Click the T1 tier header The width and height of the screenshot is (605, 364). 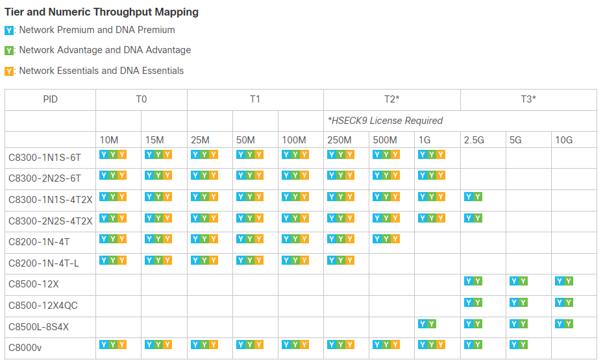tap(254, 99)
